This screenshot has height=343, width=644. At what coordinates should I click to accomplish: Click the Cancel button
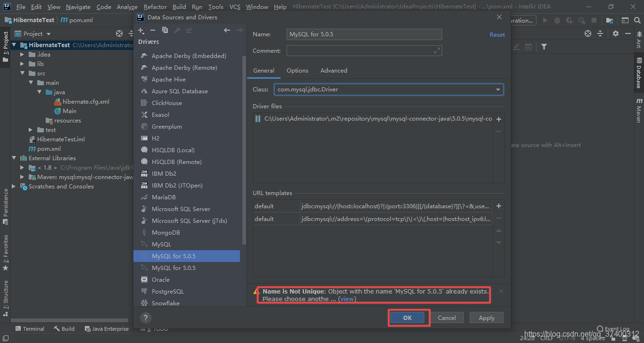447,318
